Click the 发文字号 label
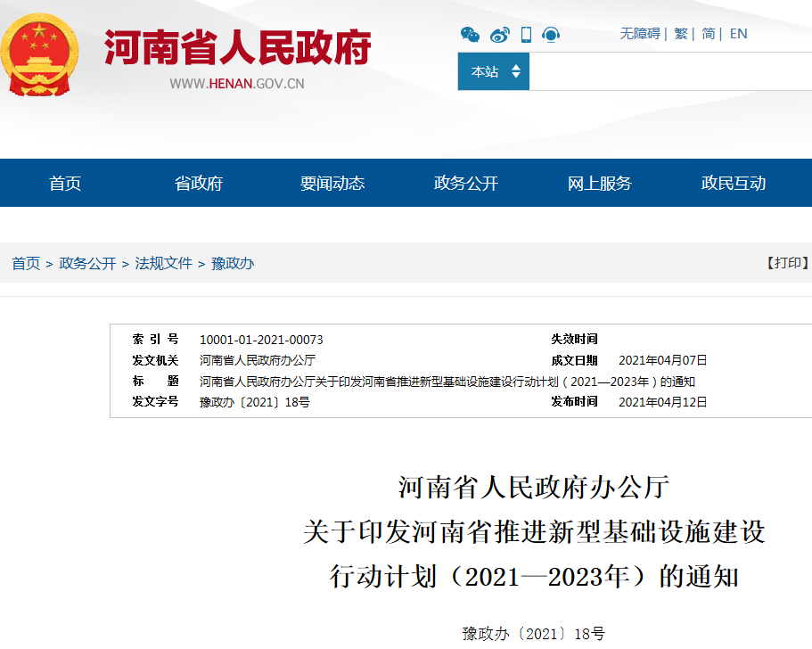Viewport: 812px width, 649px height. tap(155, 401)
